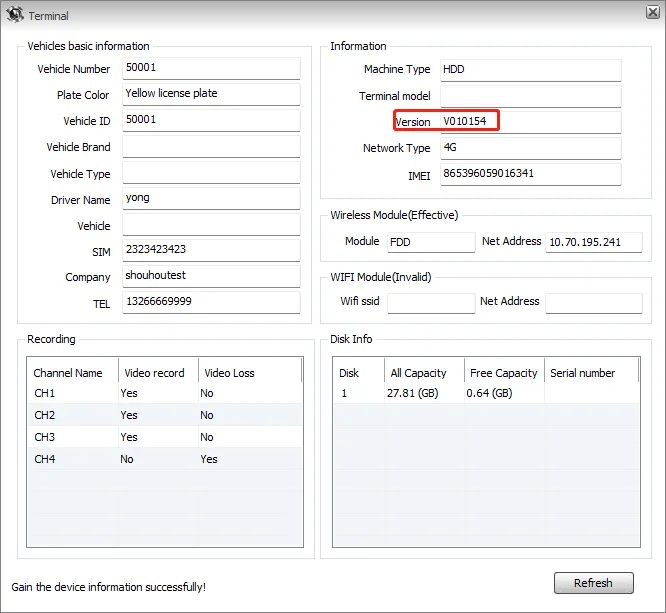This screenshot has width=666, height=613.
Task: Close the Terminal dialog window
Action: (652, 12)
